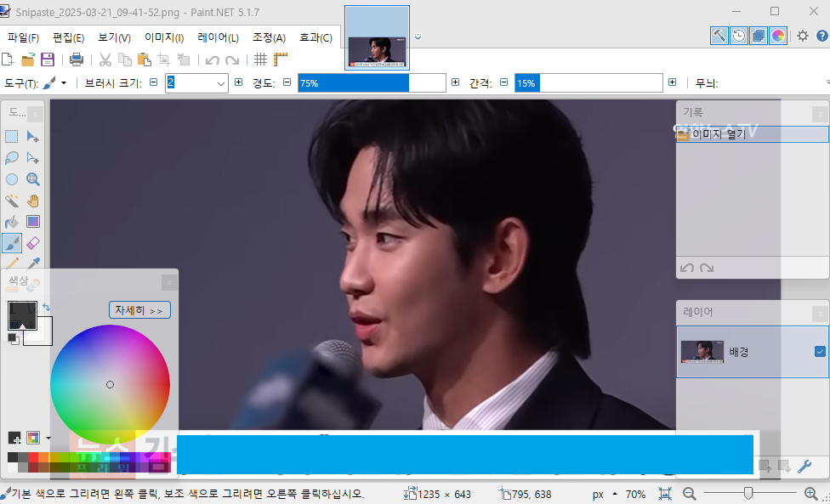This screenshot has width=830, height=504.
Task: Open the image list chevron dropdown
Action: 418,37
